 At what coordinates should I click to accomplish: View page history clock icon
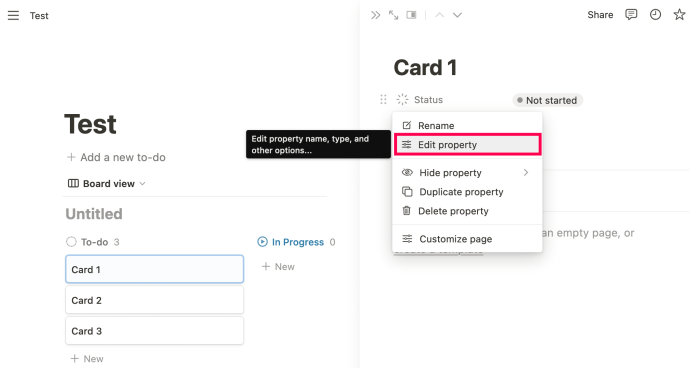pos(655,15)
